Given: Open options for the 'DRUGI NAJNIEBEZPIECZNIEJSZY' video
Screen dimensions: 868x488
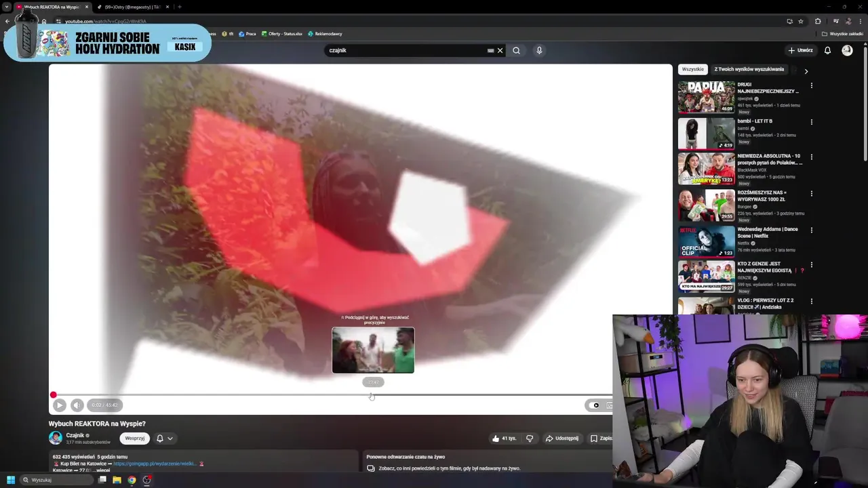Looking at the screenshot, I should (x=811, y=85).
